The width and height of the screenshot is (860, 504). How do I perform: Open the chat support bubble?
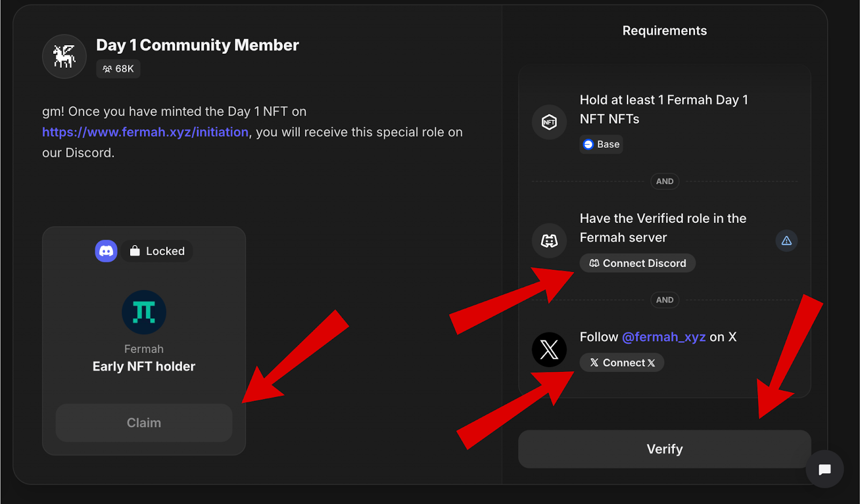click(x=825, y=469)
